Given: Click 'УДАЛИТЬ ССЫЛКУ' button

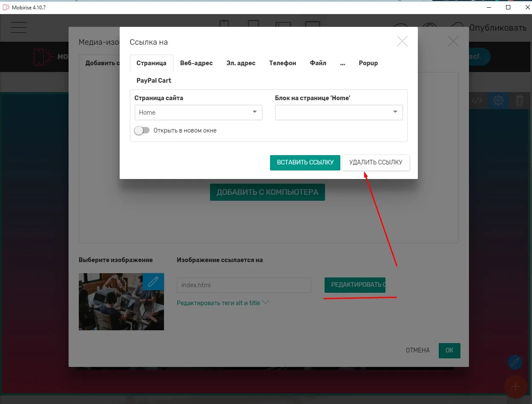Looking at the screenshot, I should click(x=376, y=162).
